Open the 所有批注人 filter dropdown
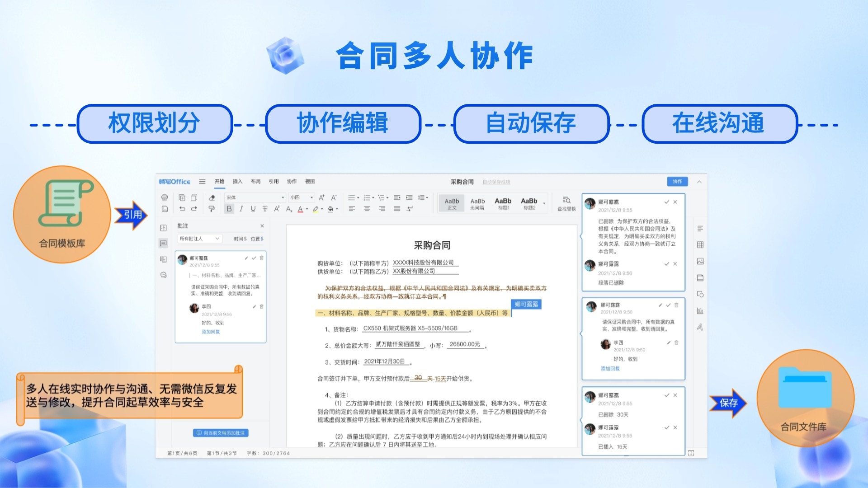 coord(199,239)
